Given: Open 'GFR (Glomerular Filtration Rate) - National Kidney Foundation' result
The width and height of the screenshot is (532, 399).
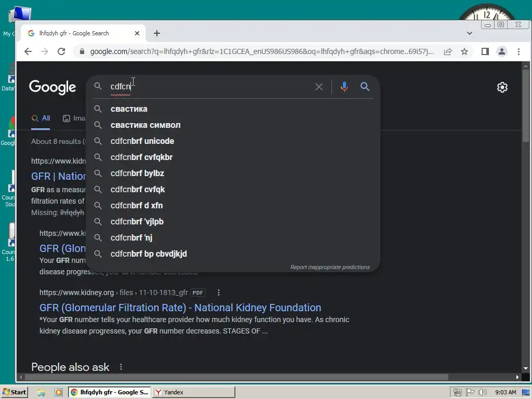Looking at the screenshot, I should (180, 308).
